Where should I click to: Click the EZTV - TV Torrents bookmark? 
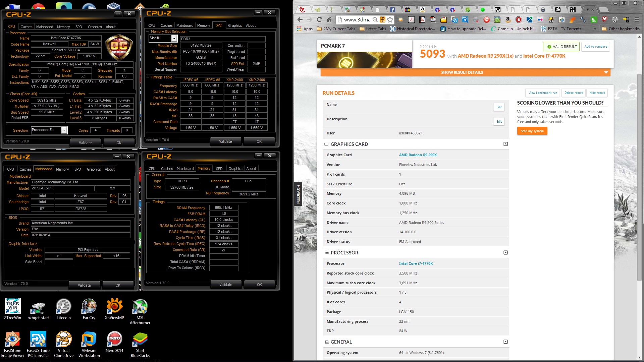(x=563, y=29)
